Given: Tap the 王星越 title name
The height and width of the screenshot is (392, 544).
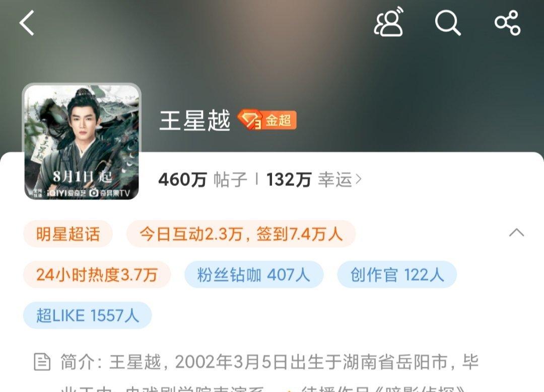Looking at the screenshot, I should (x=194, y=120).
